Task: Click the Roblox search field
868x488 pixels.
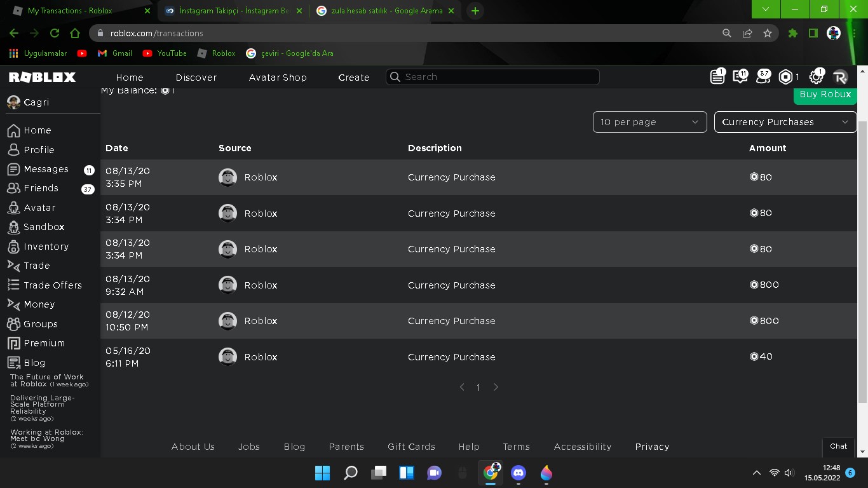Action: (492, 77)
